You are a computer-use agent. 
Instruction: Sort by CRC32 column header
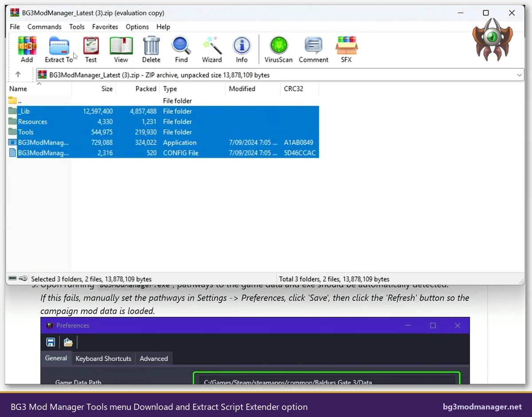[x=300, y=89]
